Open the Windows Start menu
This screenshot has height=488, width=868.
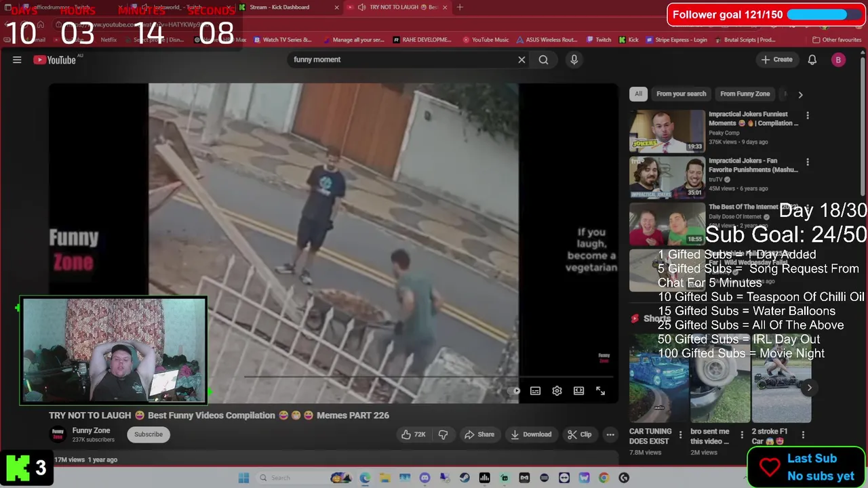pos(243,478)
